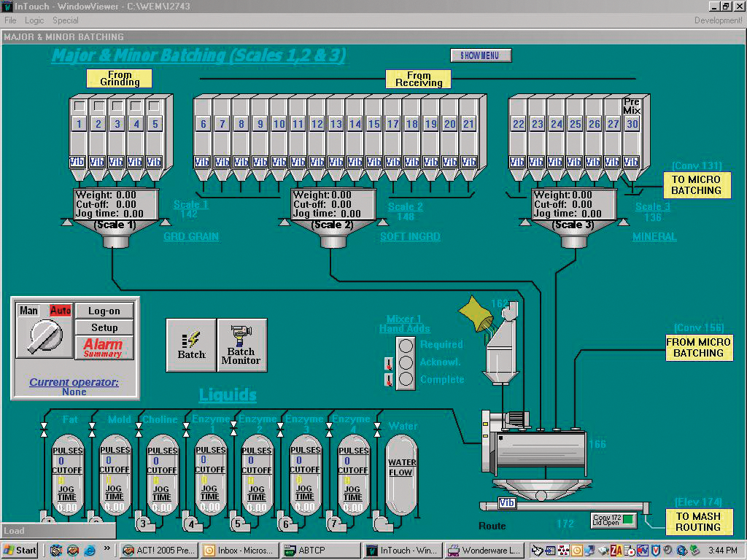The width and height of the screenshot is (747, 560).
Task: Click the clock scheduler icon in the tray
Action: click(576, 550)
